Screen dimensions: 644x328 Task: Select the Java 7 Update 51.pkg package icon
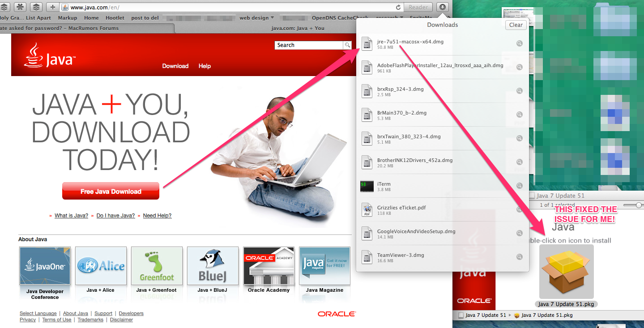coord(567,272)
